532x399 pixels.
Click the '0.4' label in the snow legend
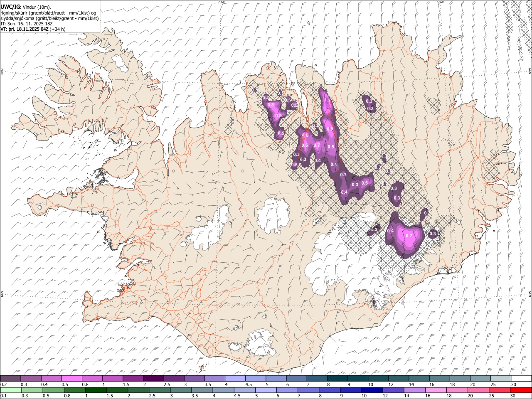click(x=44, y=384)
